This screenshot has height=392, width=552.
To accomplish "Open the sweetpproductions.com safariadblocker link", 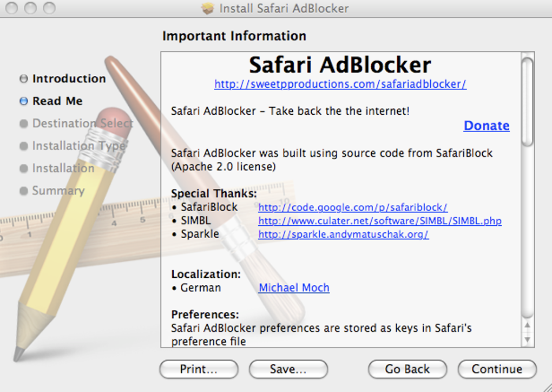I will (340, 84).
